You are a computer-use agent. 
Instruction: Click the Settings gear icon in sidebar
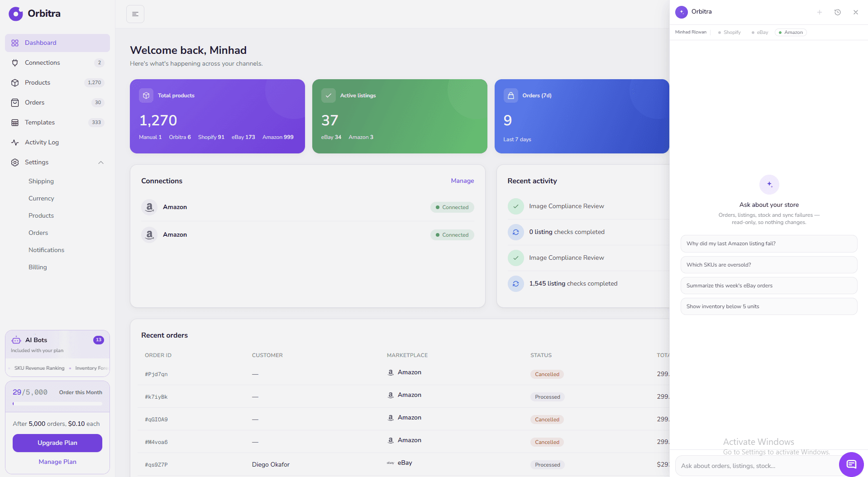pyautogui.click(x=15, y=162)
